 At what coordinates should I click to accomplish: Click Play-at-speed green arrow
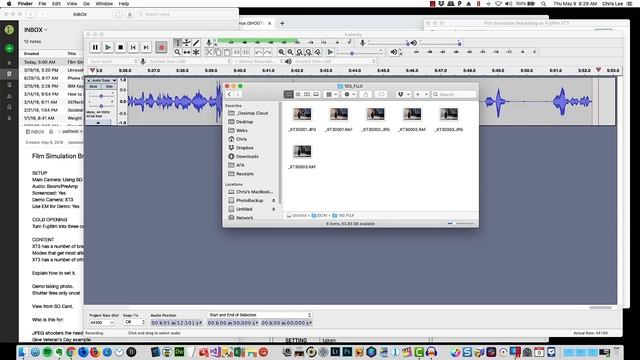(x=330, y=52)
